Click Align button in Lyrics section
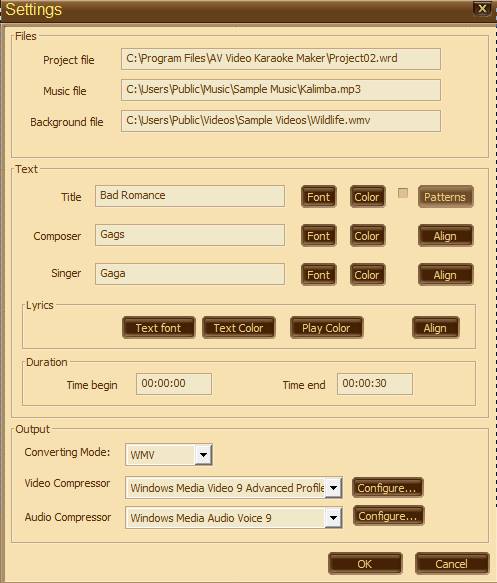 coord(435,328)
